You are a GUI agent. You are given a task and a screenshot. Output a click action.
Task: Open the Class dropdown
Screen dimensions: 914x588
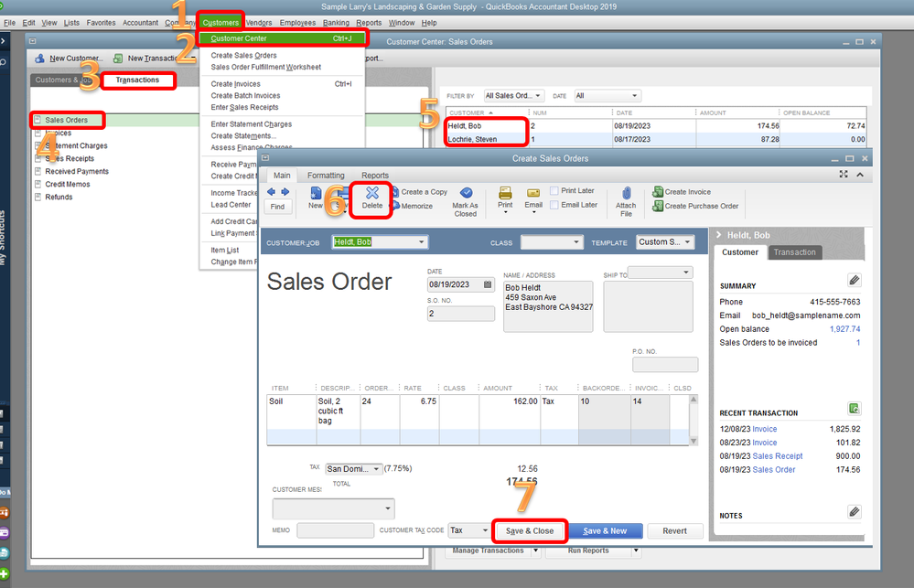tap(575, 241)
